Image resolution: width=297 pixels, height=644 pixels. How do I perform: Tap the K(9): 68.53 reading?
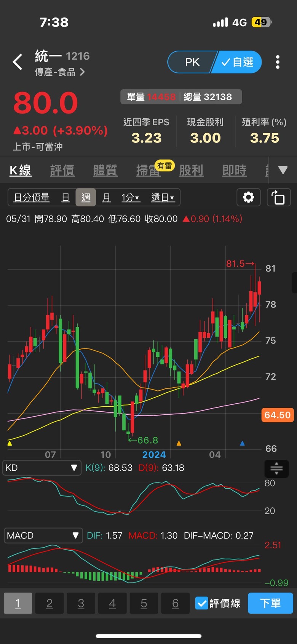pyautogui.click(x=109, y=468)
